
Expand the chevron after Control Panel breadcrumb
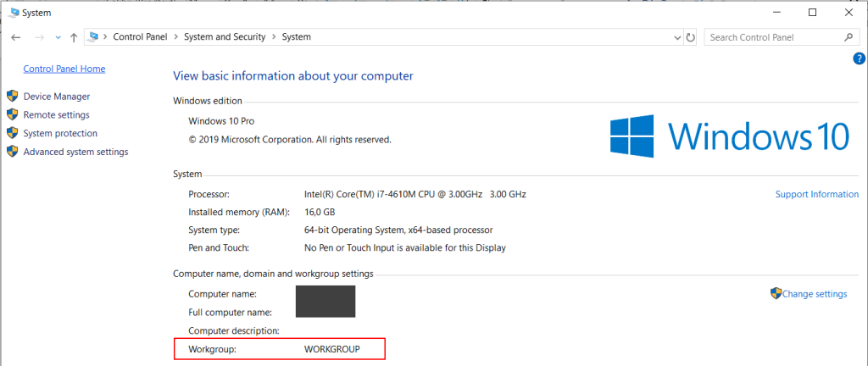(x=175, y=37)
